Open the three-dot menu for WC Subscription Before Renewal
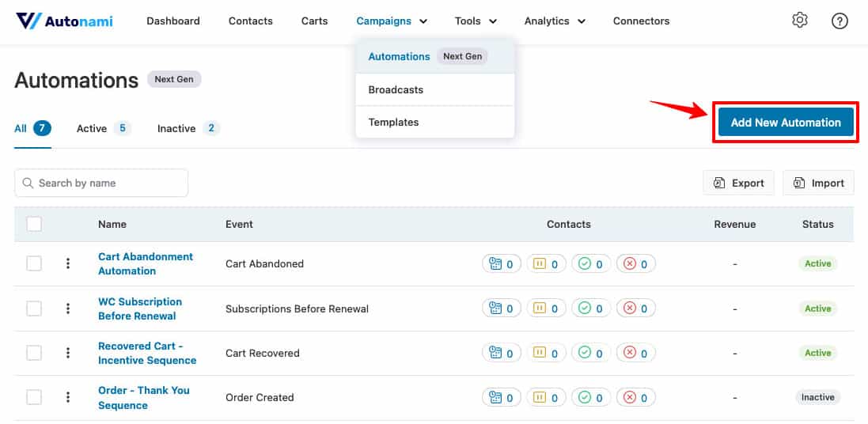This screenshot has height=424, width=868. point(68,309)
